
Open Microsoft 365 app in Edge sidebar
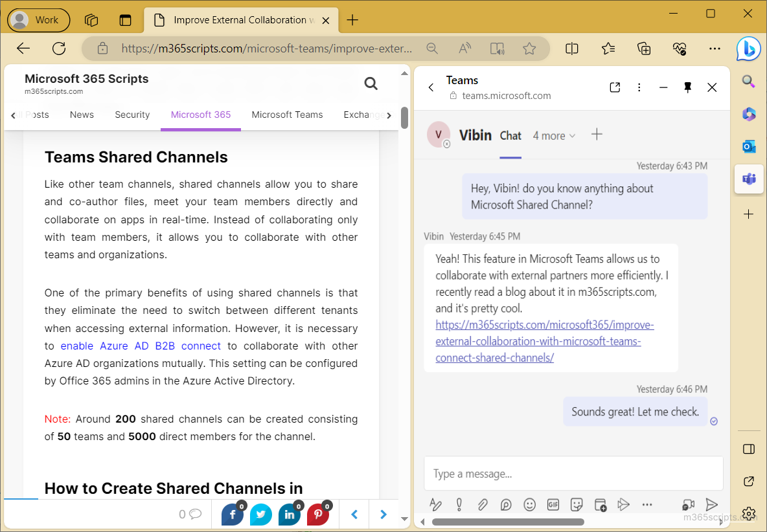[749, 115]
